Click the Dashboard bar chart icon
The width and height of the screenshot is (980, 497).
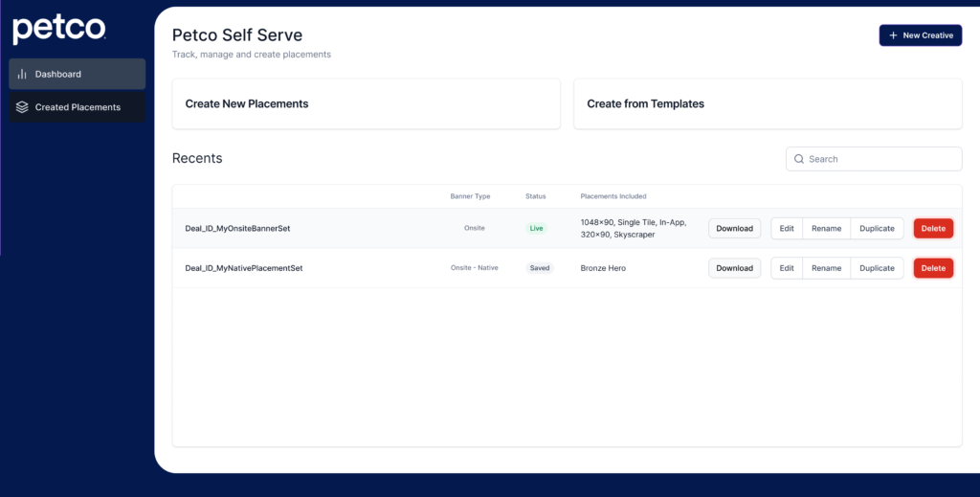[x=22, y=74]
